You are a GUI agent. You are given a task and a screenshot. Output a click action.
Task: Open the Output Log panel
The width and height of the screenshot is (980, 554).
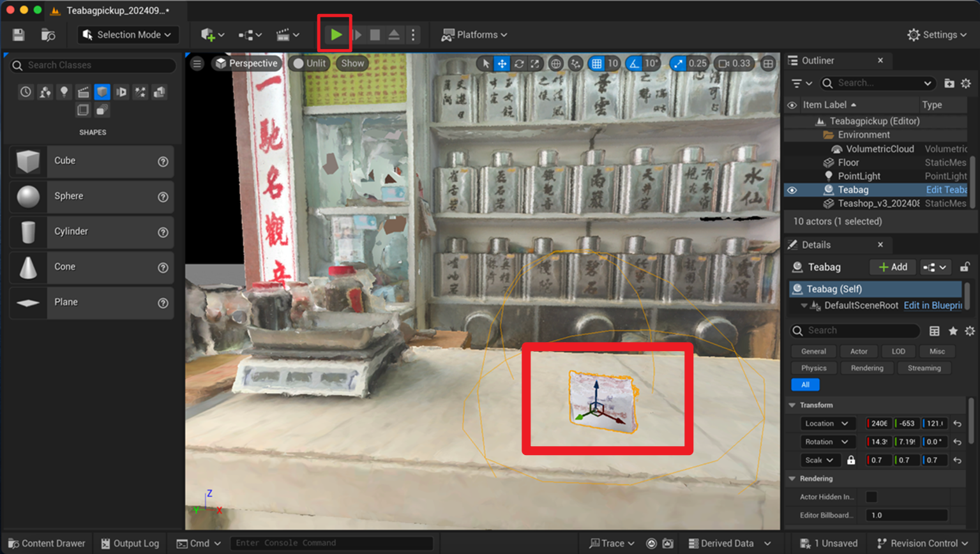pos(130,543)
